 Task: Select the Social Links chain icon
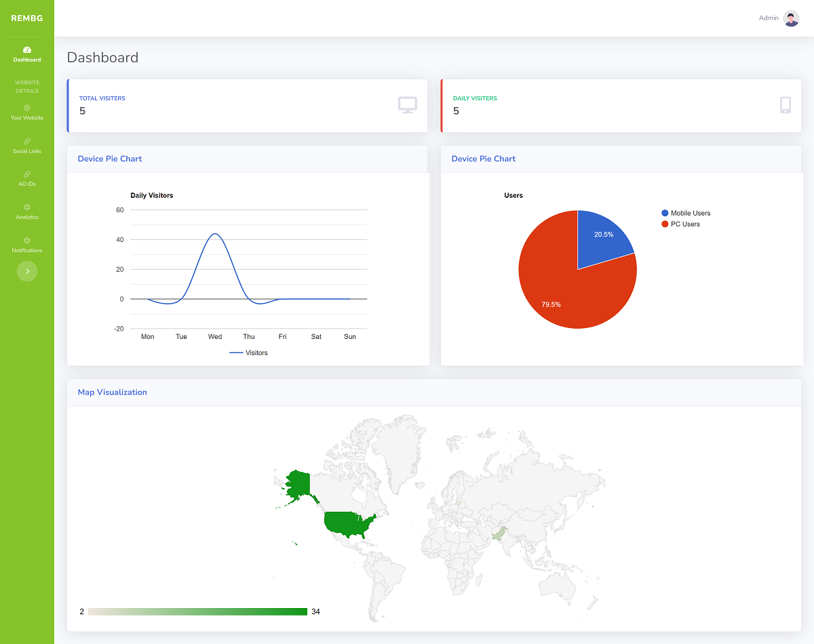tap(27, 141)
